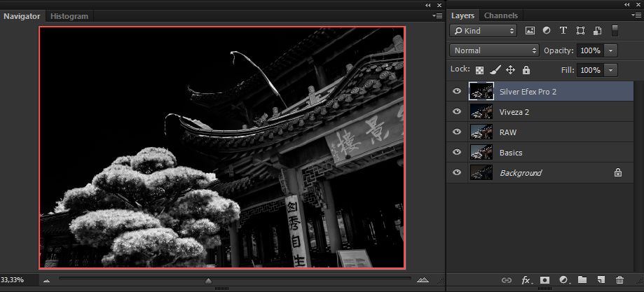Filter layers by type layer icon
644x292 pixels.
563,30
